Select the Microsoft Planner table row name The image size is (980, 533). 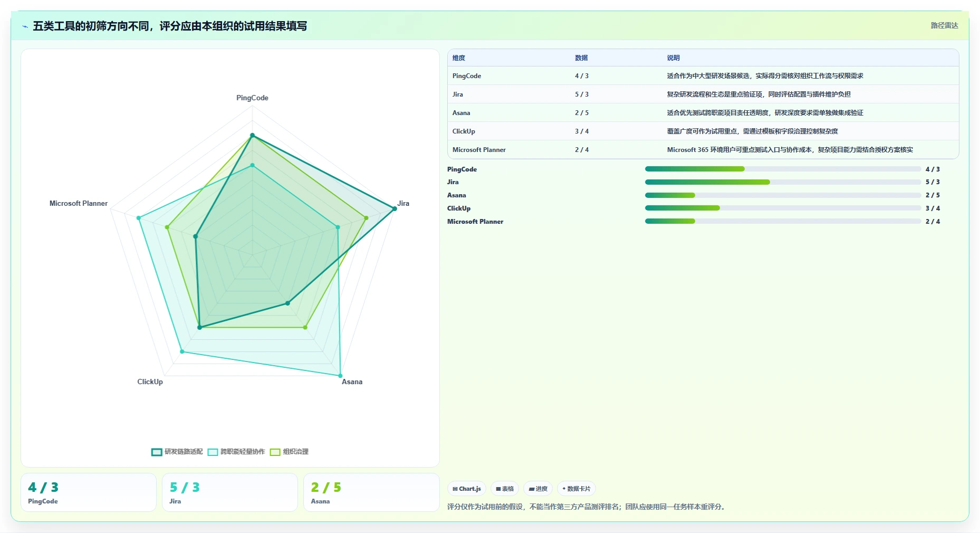[479, 150]
